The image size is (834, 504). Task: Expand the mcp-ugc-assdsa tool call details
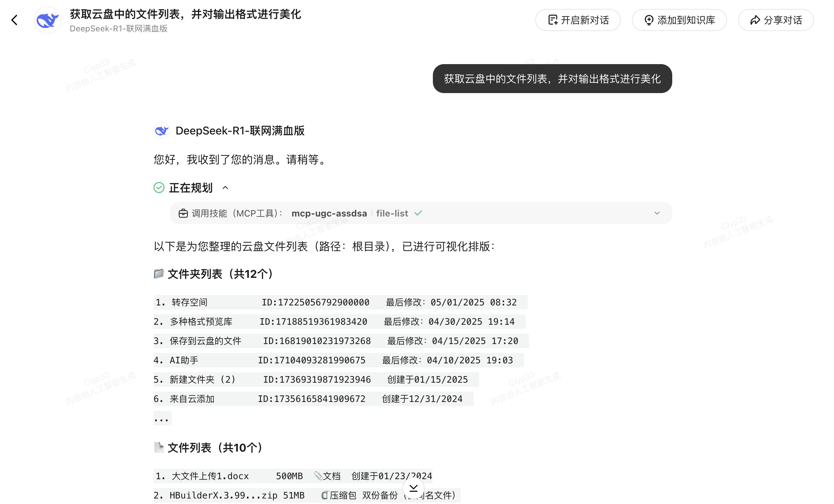tap(657, 213)
